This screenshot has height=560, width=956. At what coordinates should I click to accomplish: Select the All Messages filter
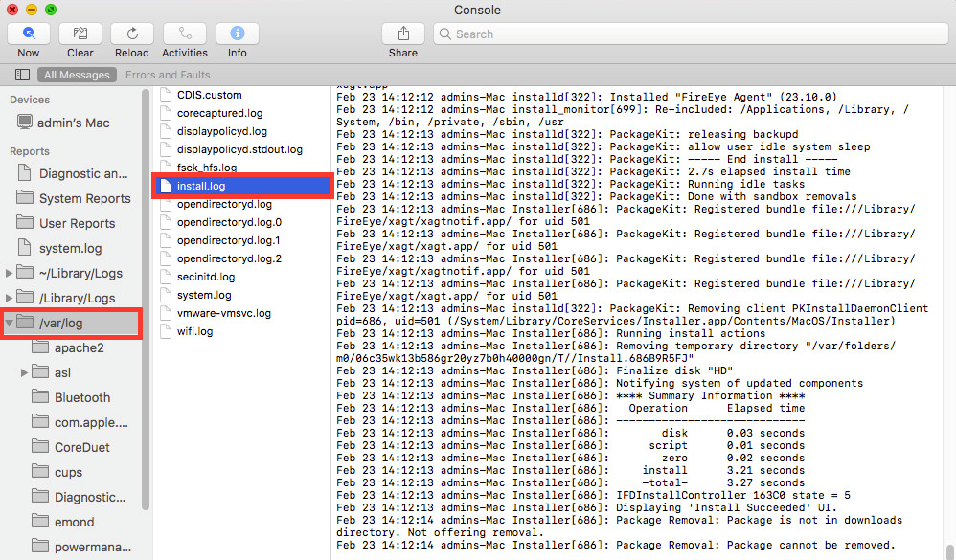(77, 75)
